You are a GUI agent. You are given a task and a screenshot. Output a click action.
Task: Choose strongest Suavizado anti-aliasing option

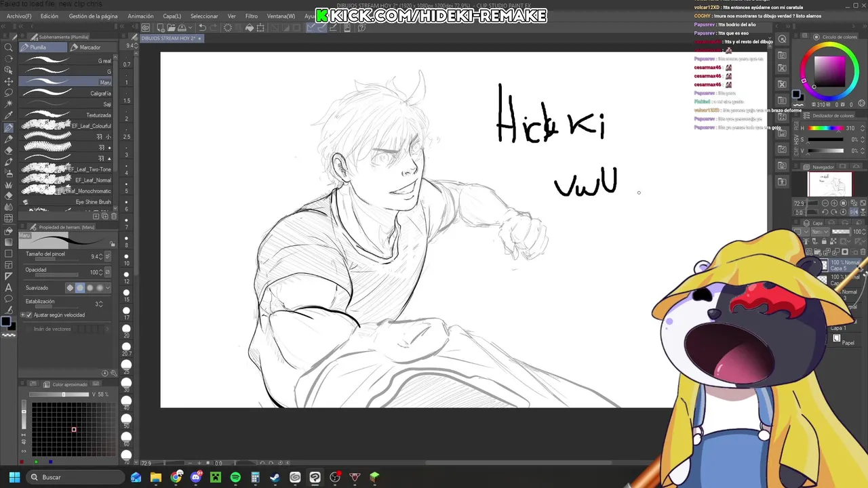100,288
